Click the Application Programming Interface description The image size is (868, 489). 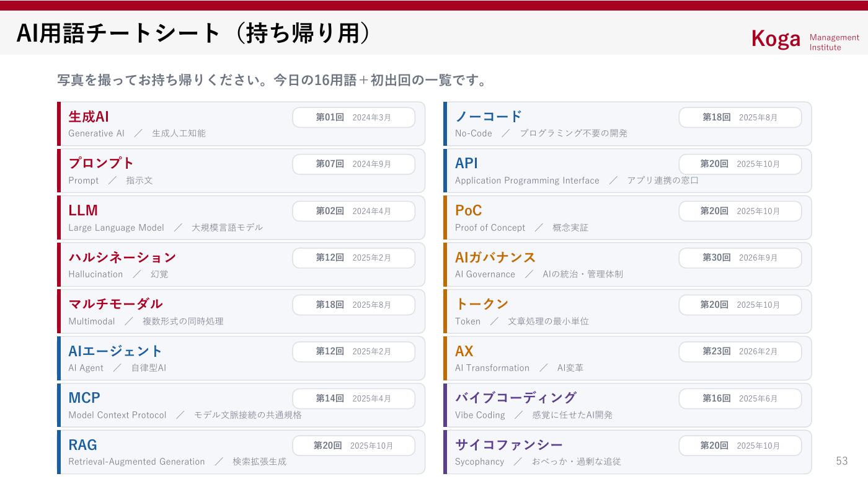(577, 181)
